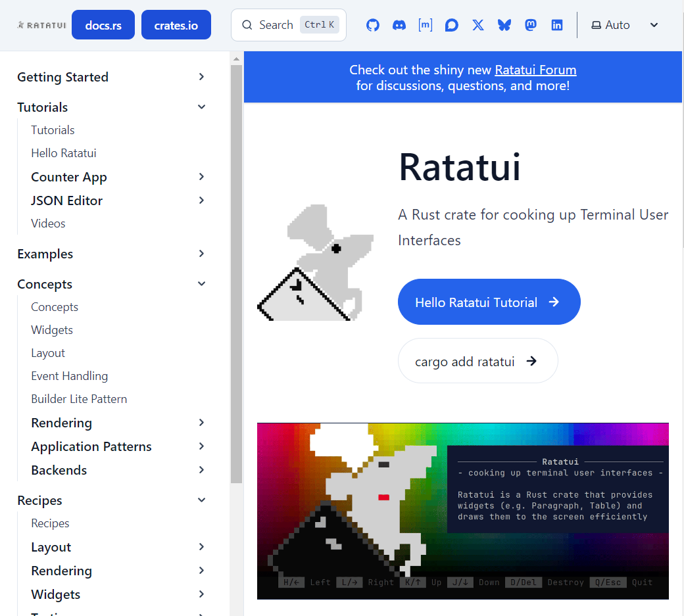Select Hello Ratatui in the sidebar
Image resolution: width=684 pixels, height=616 pixels.
pos(64,153)
